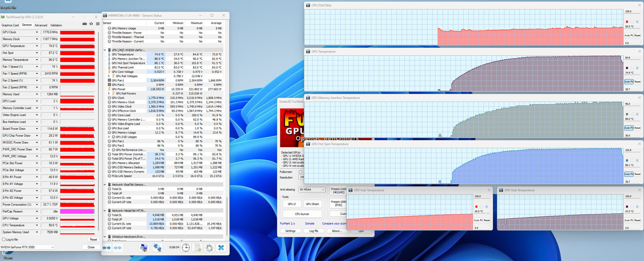Open the FurMark 2.x link
Image resolution: width=644 pixels, height=261 pixels.
(x=287, y=224)
